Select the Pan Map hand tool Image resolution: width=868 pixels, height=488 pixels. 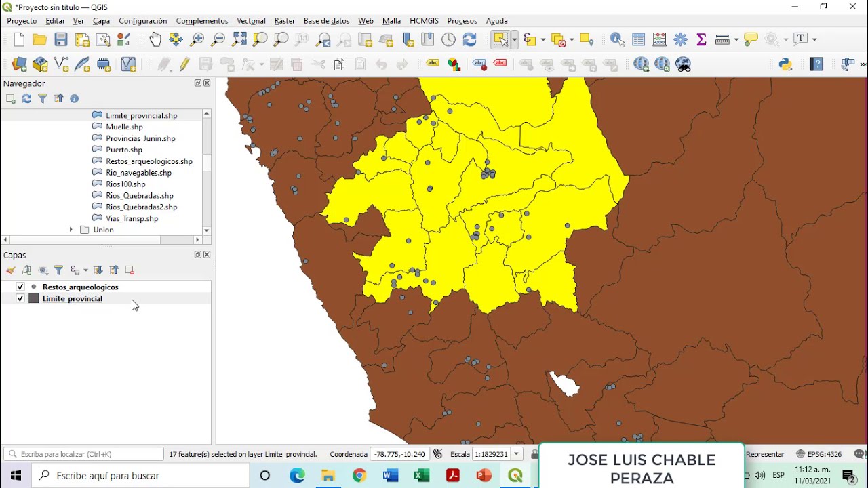point(155,40)
